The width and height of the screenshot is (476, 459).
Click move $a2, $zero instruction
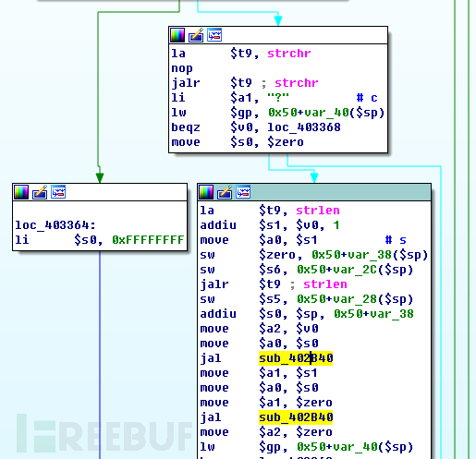pyautogui.click(x=266, y=432)
